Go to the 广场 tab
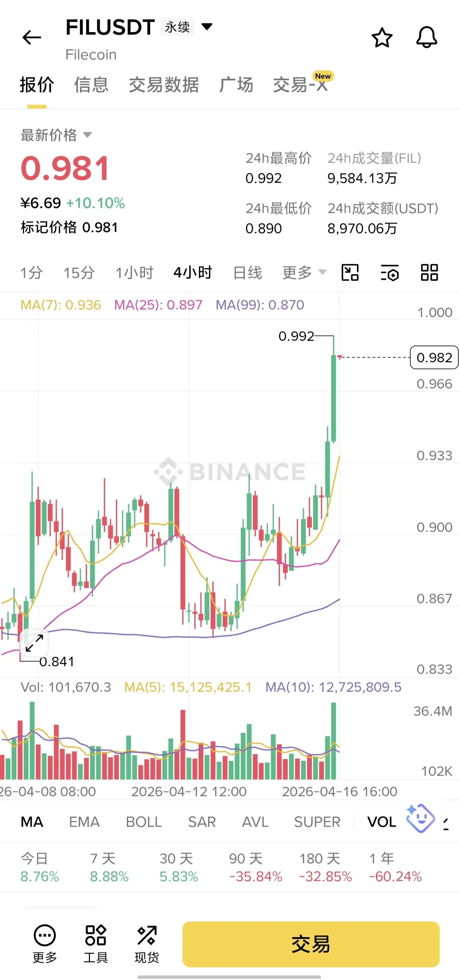Screen dimensions: 459x980 click(236, 84)
